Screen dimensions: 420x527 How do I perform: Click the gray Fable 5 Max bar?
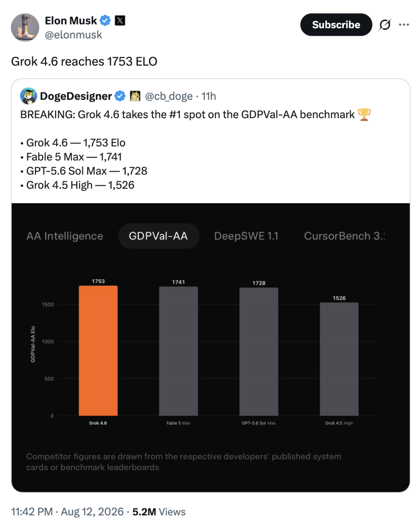click(178, 351)
